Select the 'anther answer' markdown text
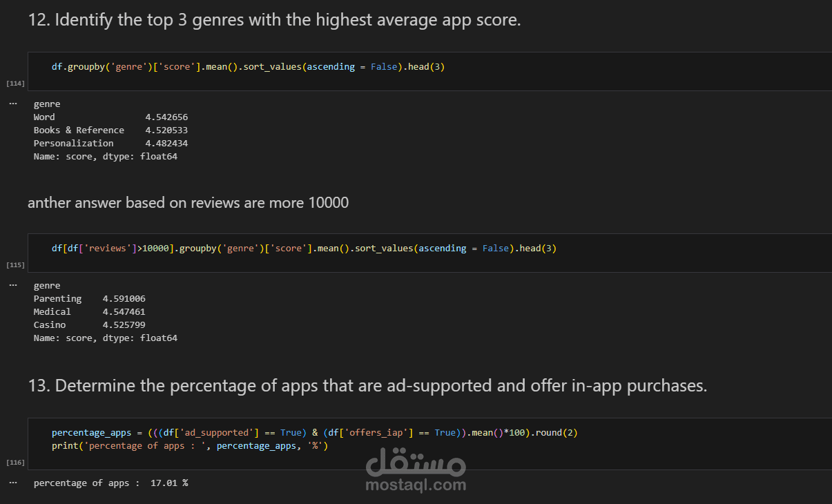Image resolution: width=832 pixels, height=504 pixels. click(188, 202)
